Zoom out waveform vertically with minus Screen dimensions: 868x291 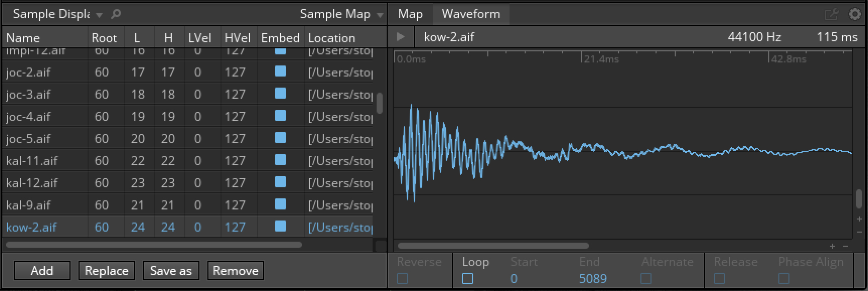859,232
